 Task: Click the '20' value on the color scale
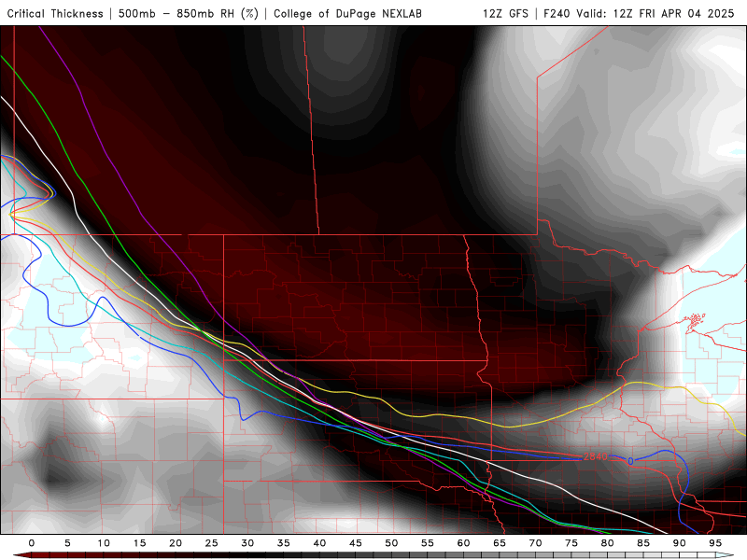coord(176,543)
